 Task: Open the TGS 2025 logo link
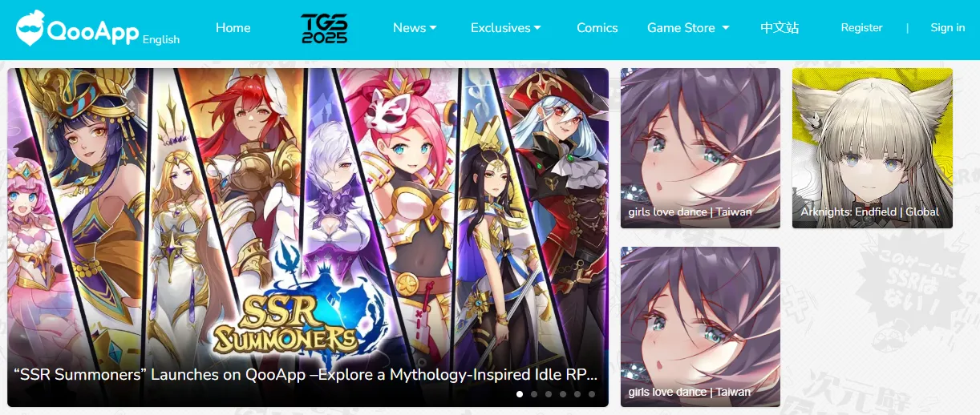coord(323,28)
